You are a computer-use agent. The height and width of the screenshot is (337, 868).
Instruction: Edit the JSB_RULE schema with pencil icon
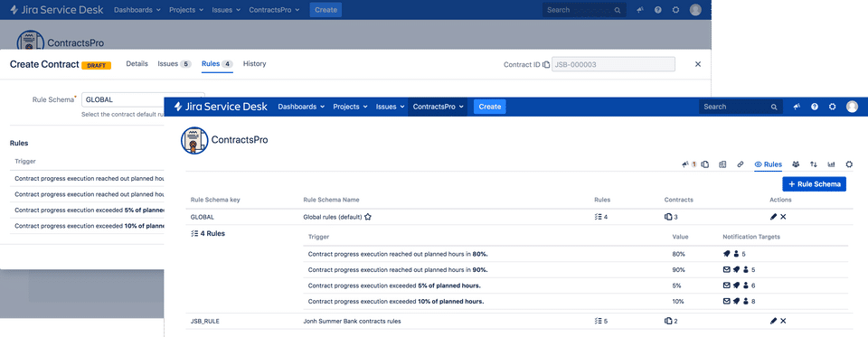(773, 321)
